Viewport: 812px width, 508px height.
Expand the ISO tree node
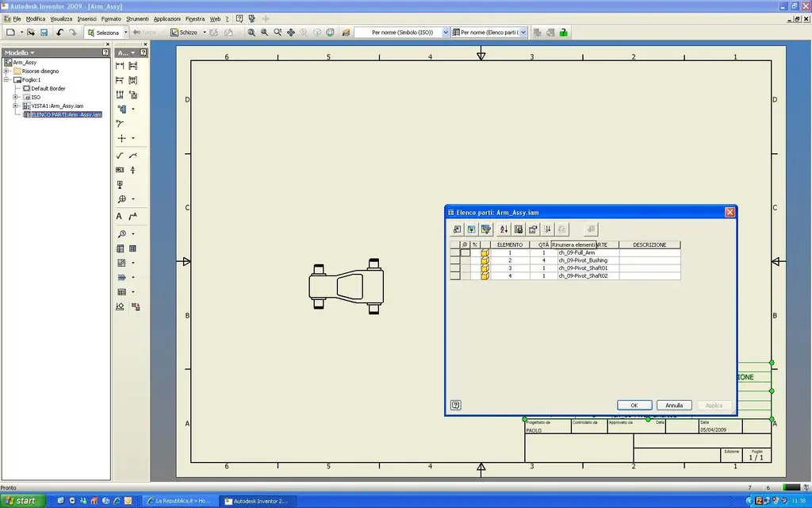point(16,97)
